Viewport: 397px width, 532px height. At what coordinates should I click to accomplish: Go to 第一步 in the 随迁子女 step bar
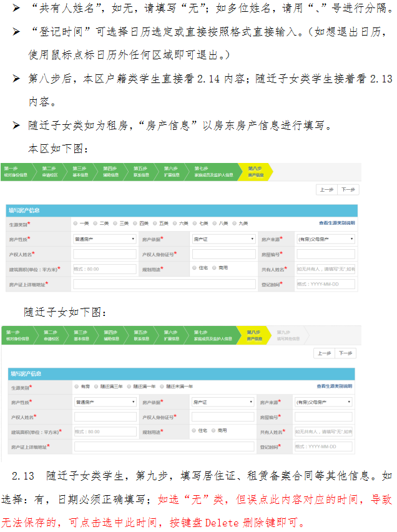point(17,335)
